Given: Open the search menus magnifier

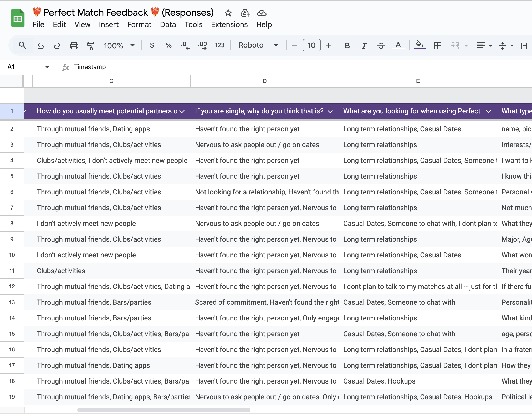Looking at the screenshot, I should [23, 45].
